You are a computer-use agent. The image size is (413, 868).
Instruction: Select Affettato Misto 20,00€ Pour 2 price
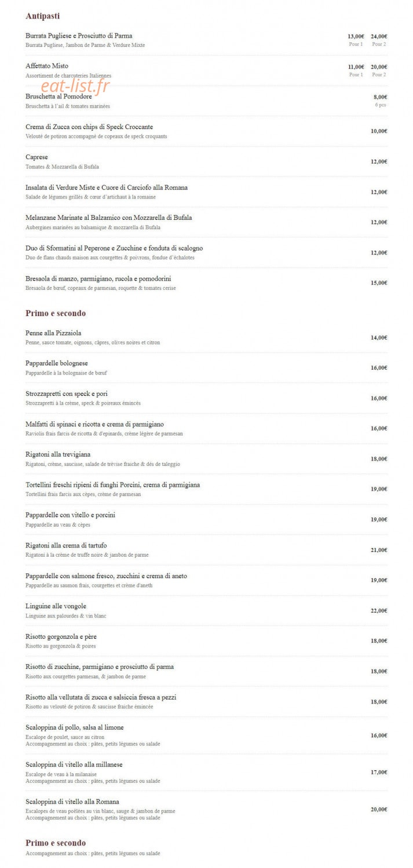click(379, 70)
